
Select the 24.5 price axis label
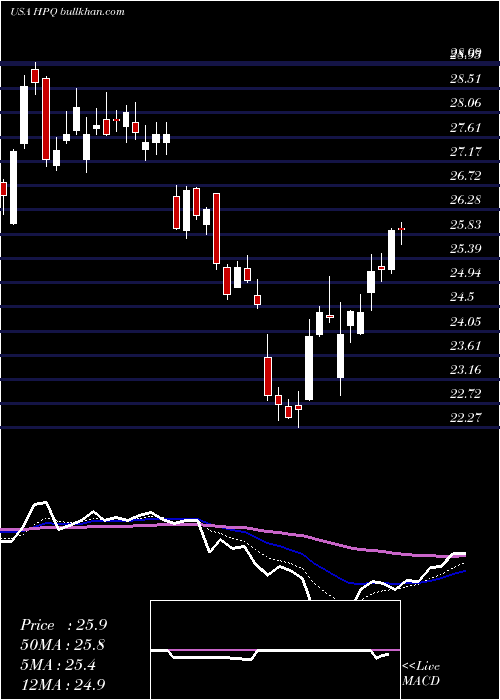(462, 297)
